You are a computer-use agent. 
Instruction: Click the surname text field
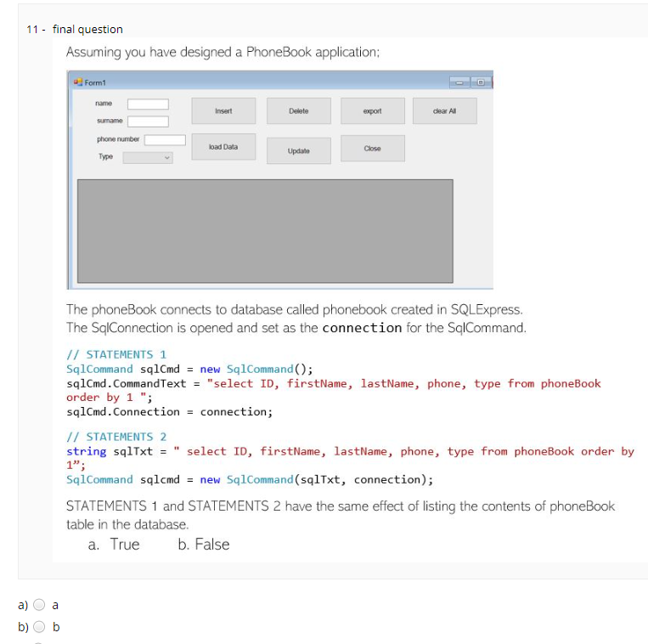coord(148,121)
